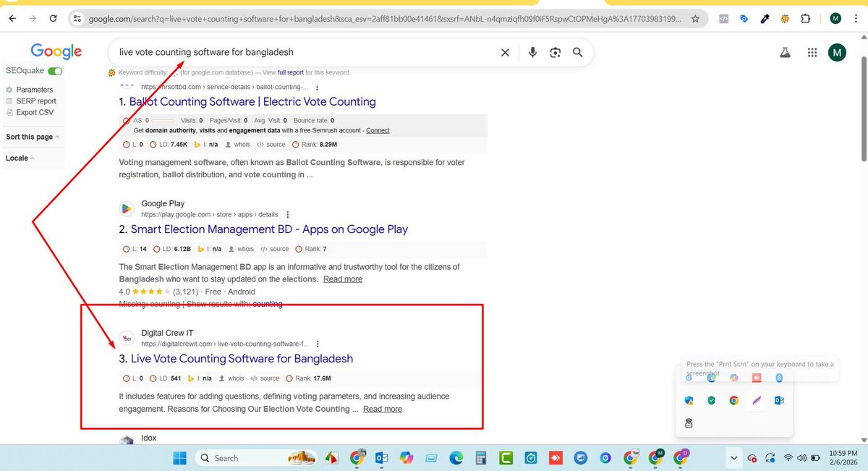868x471 pixels.
Task: Open Calculator from the taskbar
Action: pyautogui.click(x=480, y=458)
